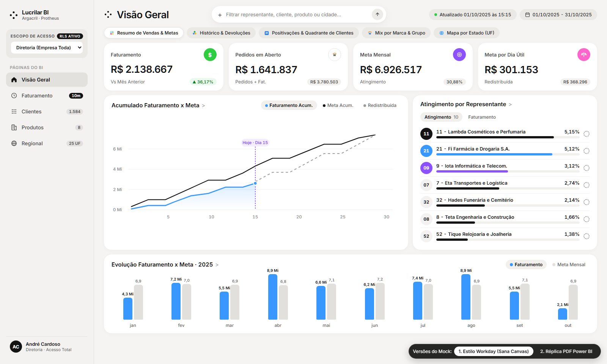The height and width of the screenshot is (364, 607).
Task: Expand the Atingimento por Representante chevron
Action: [x=510, y=105]
